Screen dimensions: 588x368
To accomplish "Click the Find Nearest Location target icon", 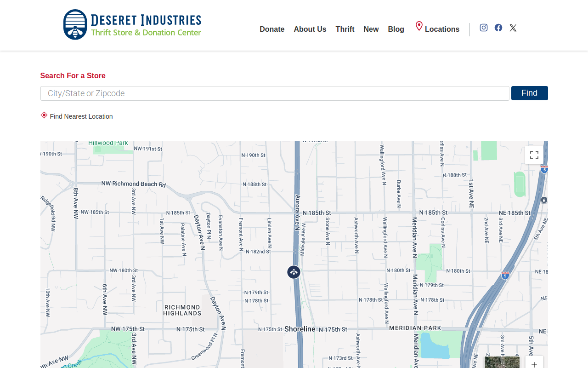I will (x=44, y=115).
